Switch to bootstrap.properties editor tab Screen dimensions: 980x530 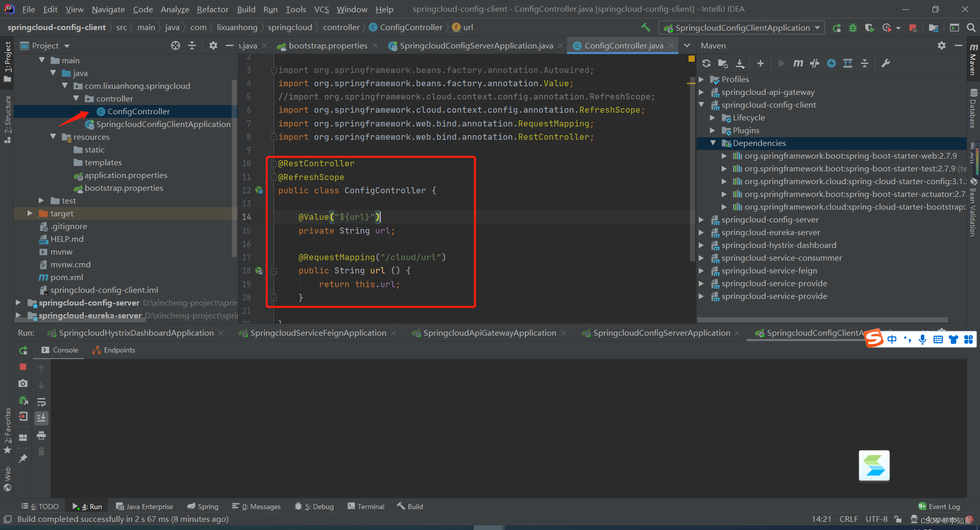[328, 45]
